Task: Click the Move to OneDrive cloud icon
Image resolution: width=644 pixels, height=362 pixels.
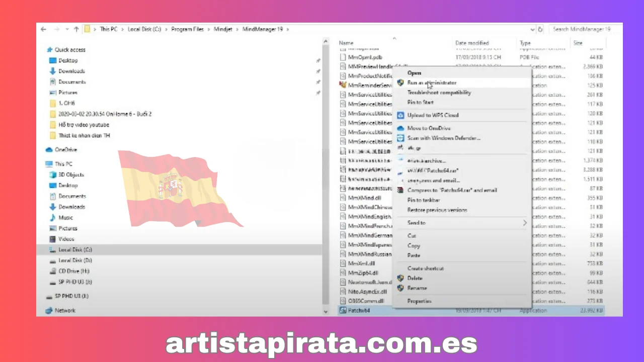Action: [401, 128]
